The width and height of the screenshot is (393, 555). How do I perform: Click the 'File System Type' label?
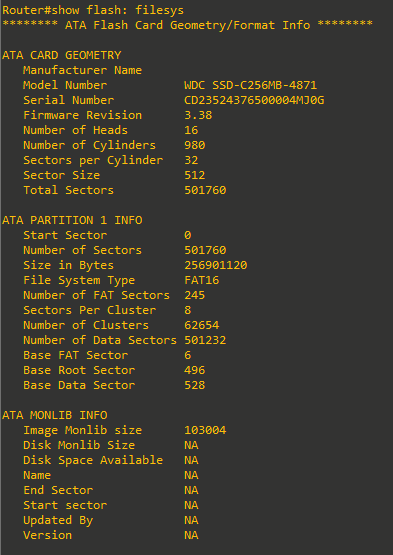[x=79, y=280]
